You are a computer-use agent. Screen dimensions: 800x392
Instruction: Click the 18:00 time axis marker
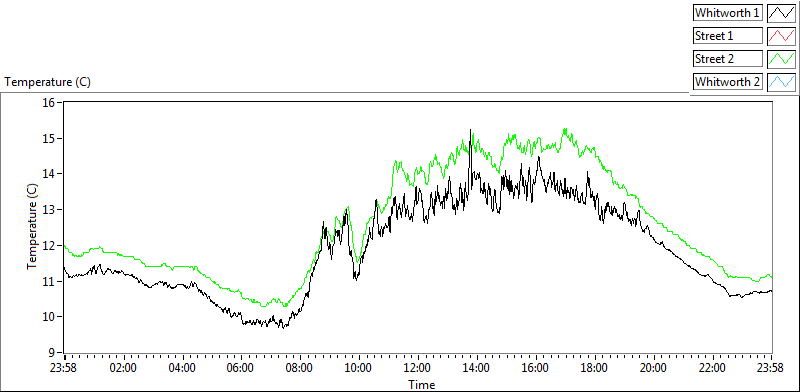(594, 368)
